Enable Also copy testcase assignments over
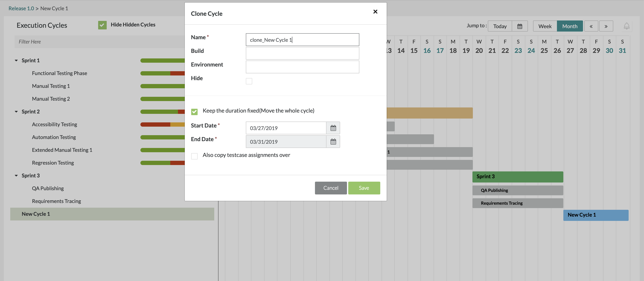Viewport: 644px width, 281px height. click(194, 156)
